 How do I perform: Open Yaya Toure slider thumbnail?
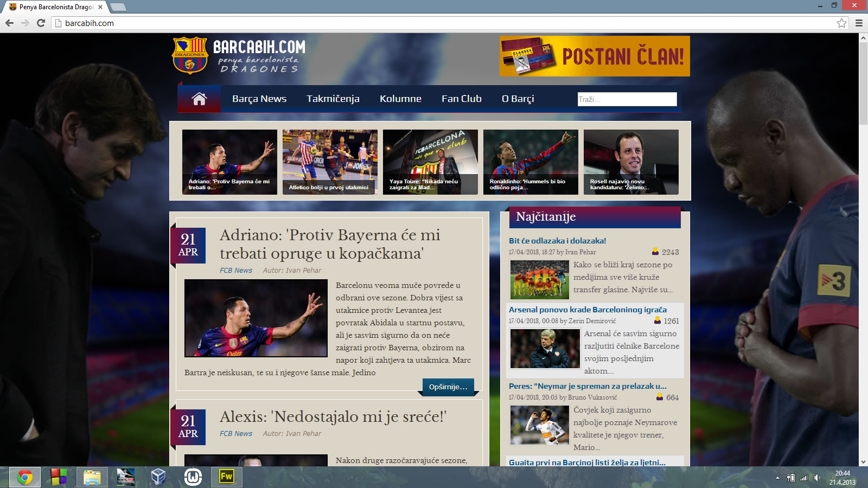click(x=430, y=162)
